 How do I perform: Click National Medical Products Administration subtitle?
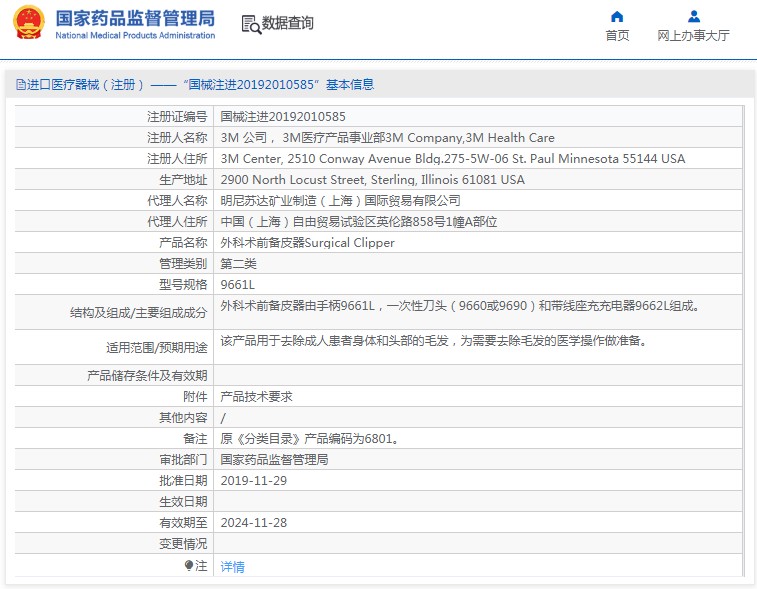(135, 35)
